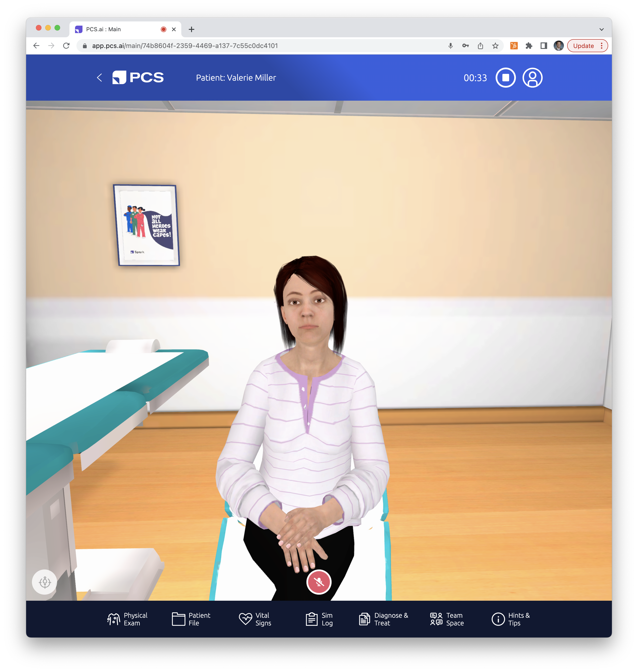Share this page icon
Image resolution: width=638 pixels, height=672 pixels.
coord(480,46)
